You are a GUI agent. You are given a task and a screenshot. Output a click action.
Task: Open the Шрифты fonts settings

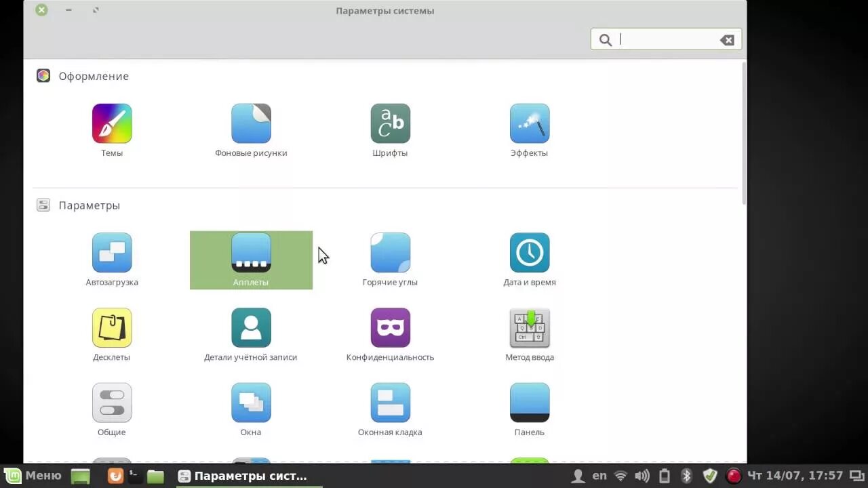point(390,123)
